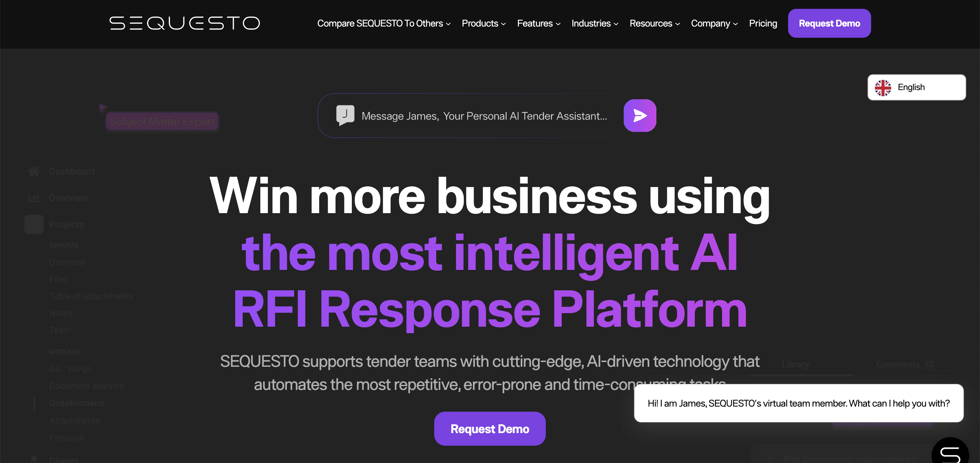
Task: Open the Industries navigation dropdown
Action: point(594,23)
